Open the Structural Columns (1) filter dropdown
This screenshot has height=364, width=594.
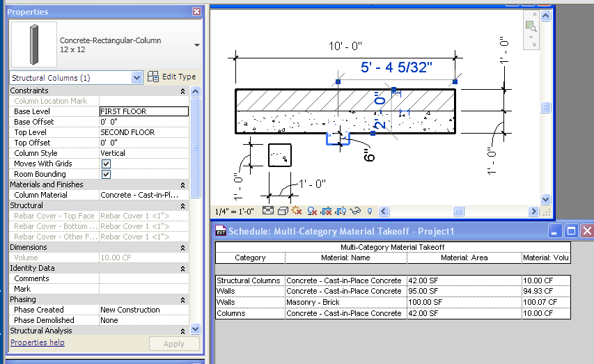point(136,78)
